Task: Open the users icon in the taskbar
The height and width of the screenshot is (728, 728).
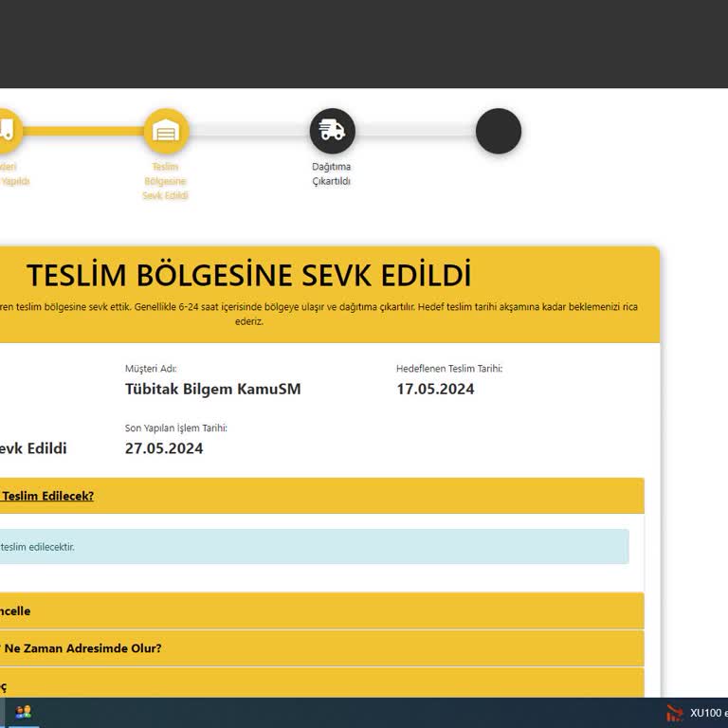Action: [23, 712]
